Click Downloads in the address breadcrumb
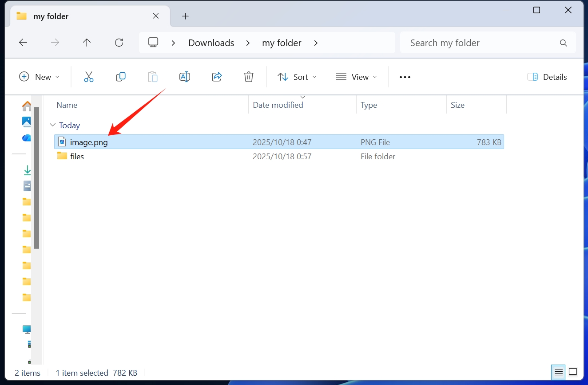Viewport: 588px width, 385px height. click(211, 43)
